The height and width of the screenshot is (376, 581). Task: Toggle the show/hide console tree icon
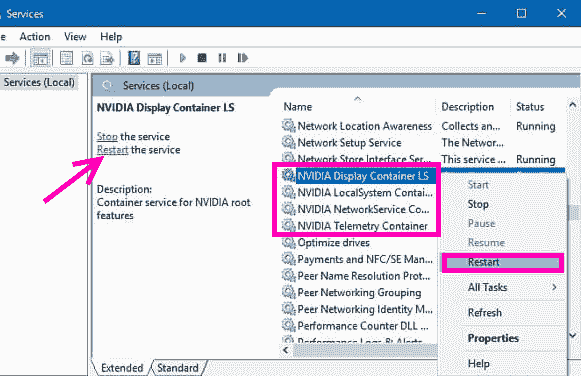click(40, 58)
